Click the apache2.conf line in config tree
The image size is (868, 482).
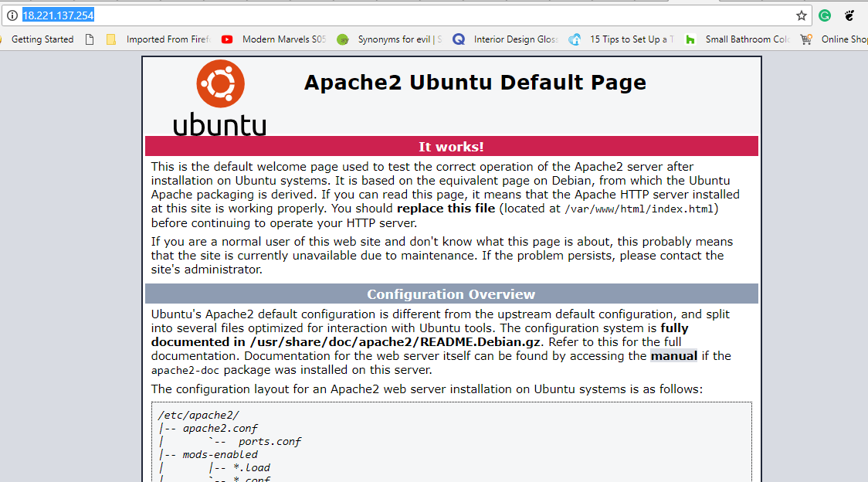tap(220, 428)
